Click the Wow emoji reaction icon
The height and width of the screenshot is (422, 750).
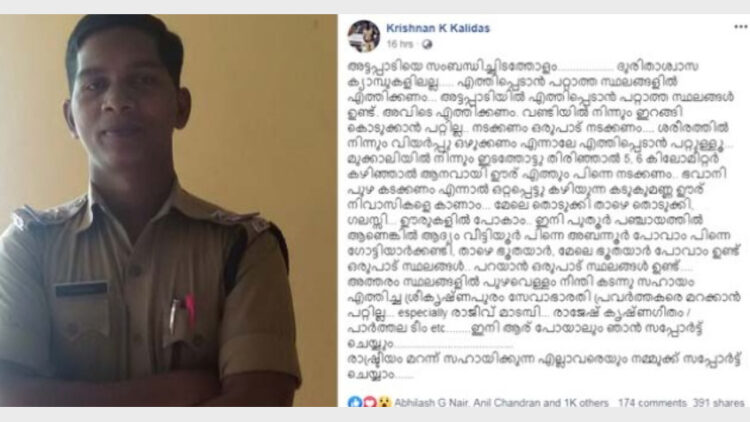(385, 402)
